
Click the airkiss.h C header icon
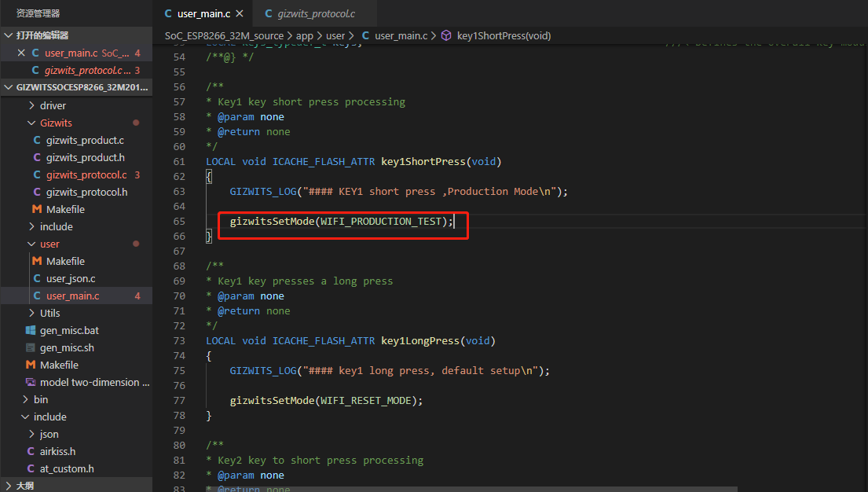(31, 451)
